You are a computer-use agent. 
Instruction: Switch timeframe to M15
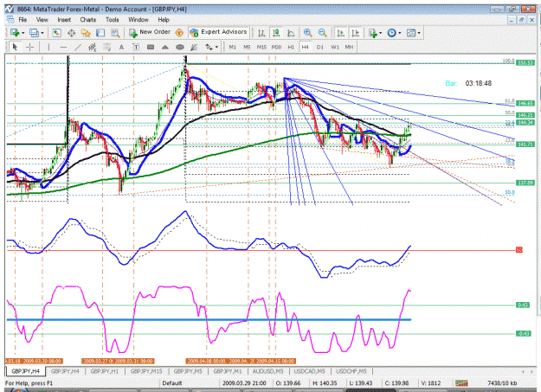261,47
